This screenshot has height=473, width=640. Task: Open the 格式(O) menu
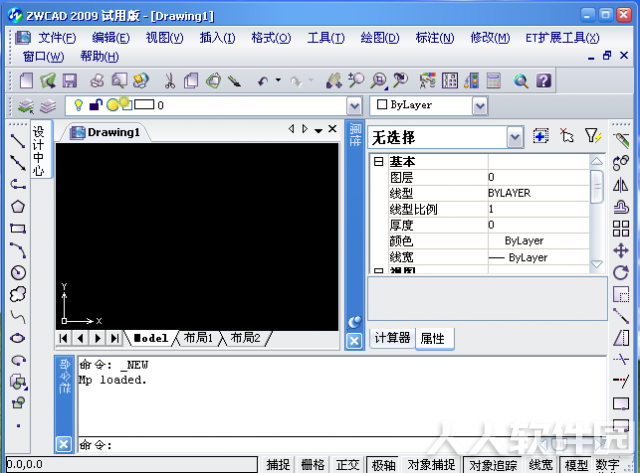(x=271, y=38)
